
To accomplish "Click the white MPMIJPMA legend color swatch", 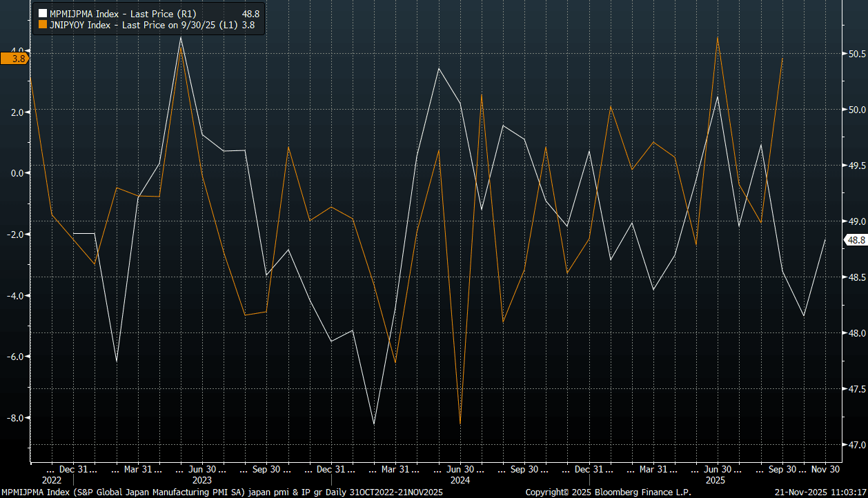I will 43,14.
